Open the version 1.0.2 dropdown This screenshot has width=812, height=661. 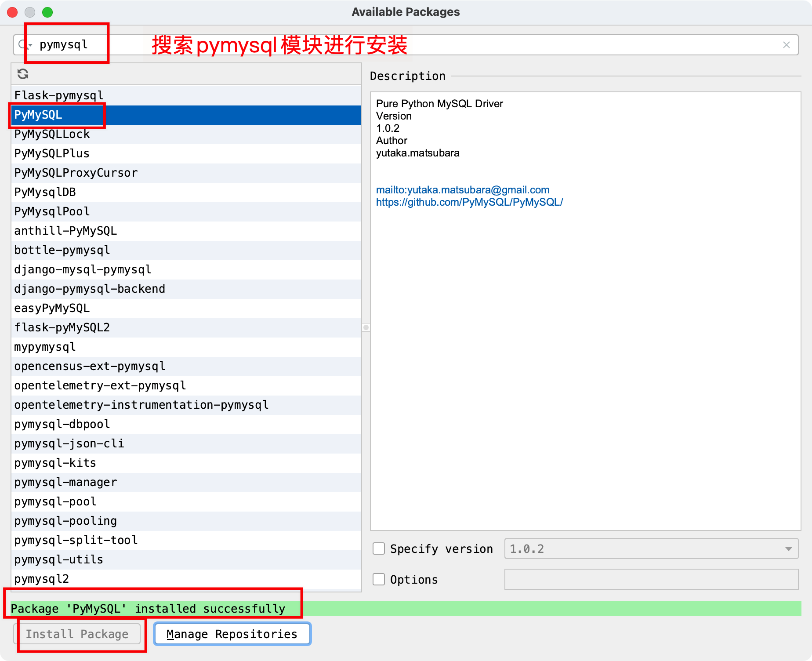click(x=651, y=548)
